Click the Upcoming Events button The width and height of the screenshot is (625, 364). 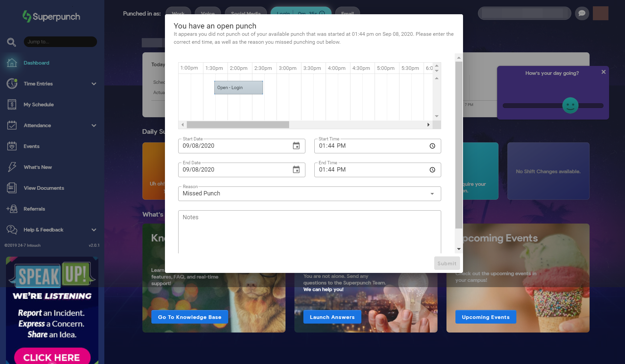coord(486,317)
